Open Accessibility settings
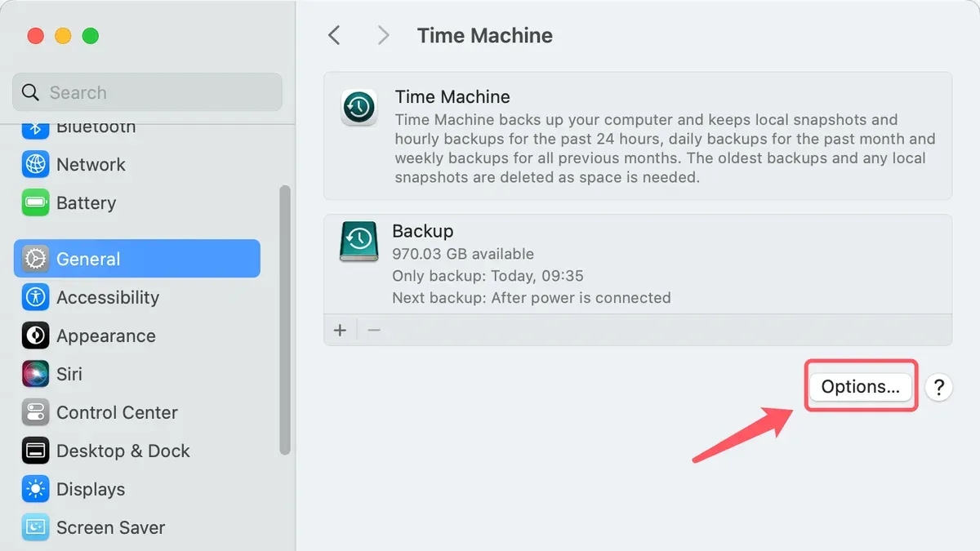The height and width of the screenshot is (551, 980). pyautogui.click(x=137, y=297)
